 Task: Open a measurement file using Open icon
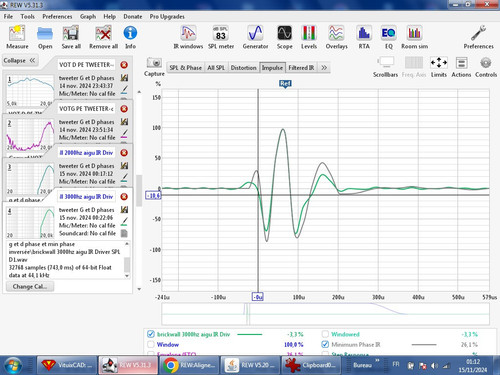45,37
